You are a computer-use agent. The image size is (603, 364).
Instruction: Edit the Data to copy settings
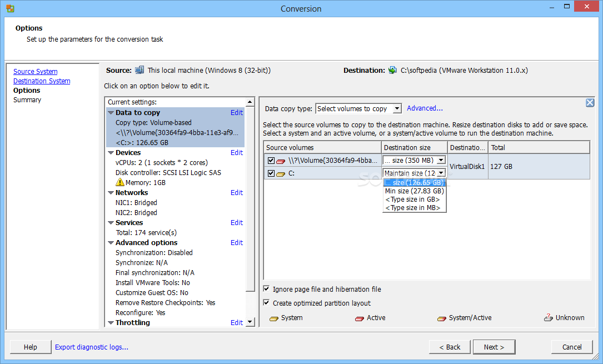(x=237, y=113)
